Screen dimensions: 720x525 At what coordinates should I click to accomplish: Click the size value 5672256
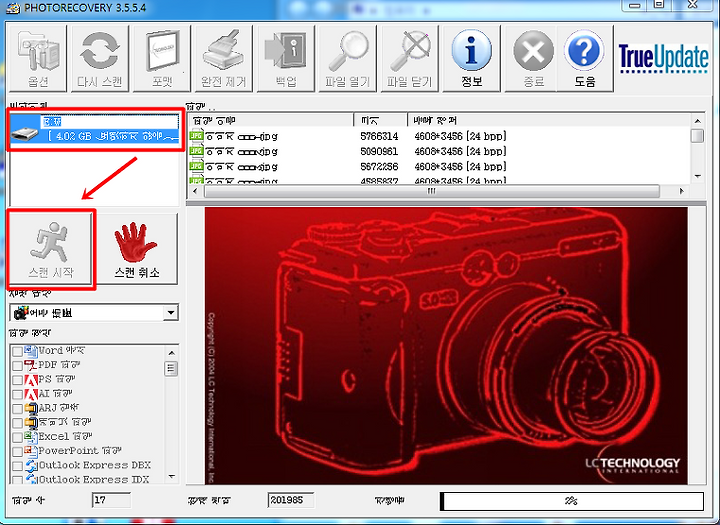point(379,167)
